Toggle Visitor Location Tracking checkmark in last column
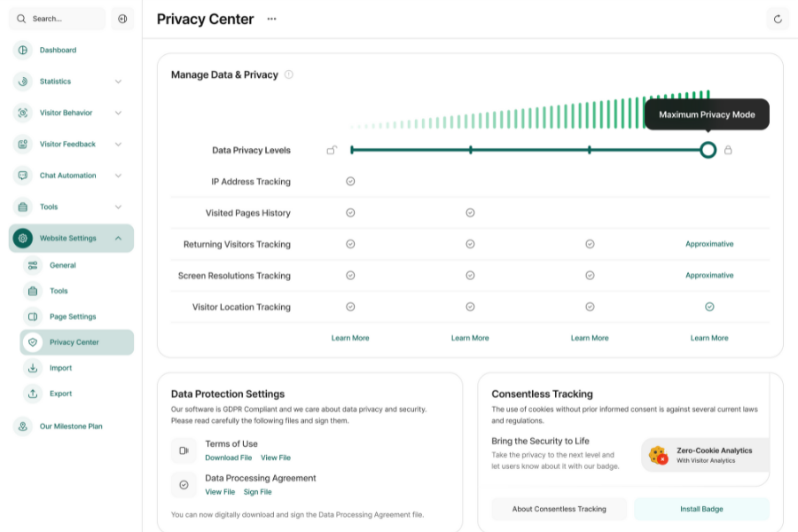 click(x=709, y=307)
